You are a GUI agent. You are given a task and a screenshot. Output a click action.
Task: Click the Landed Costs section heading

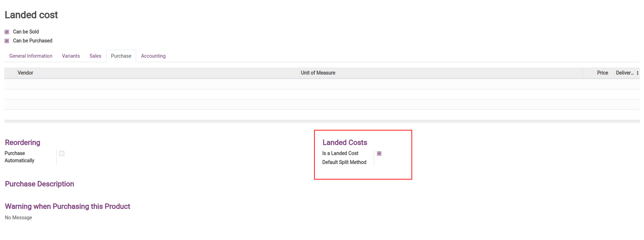pyautogui.click(x=345, y=142)
